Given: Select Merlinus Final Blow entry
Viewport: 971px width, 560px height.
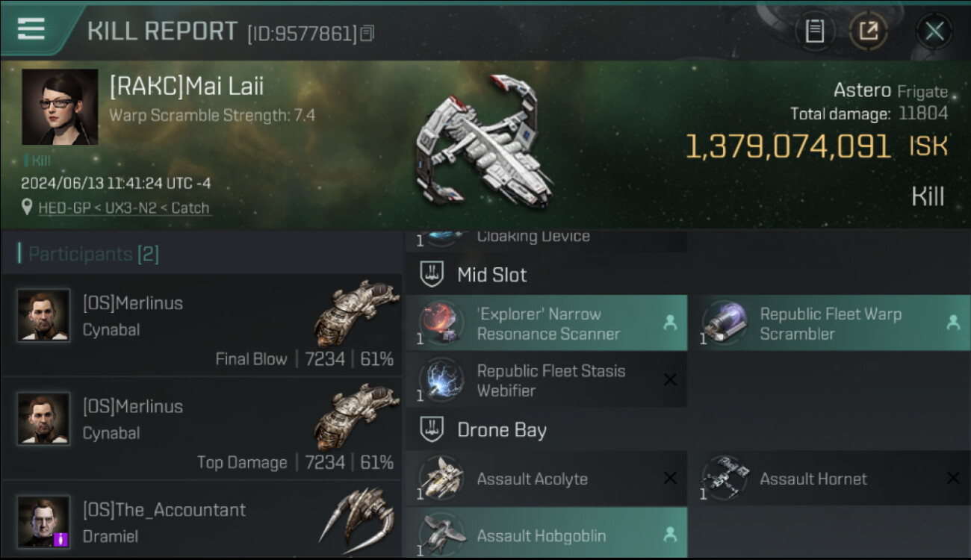Looking at the screenshot, I should (202, 325).
